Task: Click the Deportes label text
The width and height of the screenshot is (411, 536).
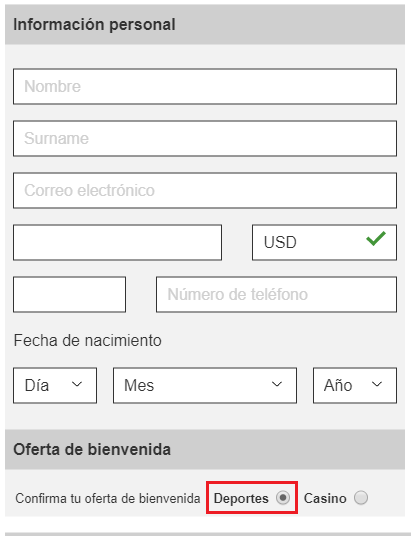Action: pos(241,498)
